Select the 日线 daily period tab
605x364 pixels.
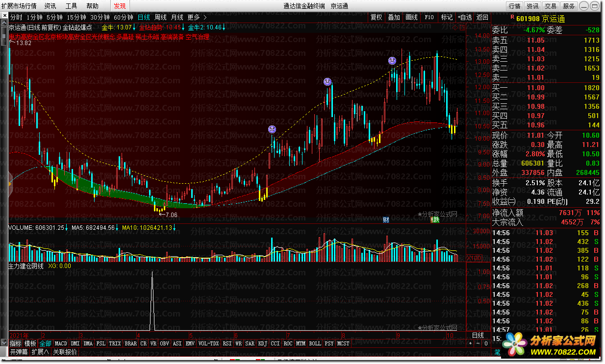pyautogui.click(x=144, y=17)
